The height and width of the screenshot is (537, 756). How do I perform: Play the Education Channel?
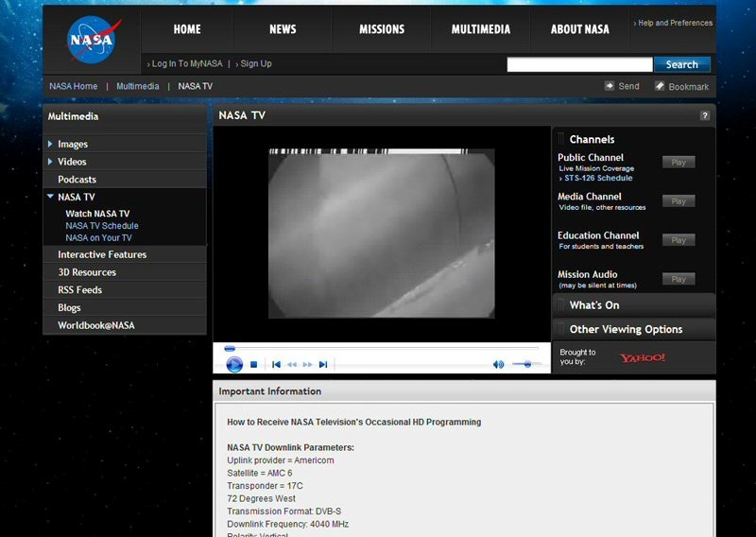point(679,240)
